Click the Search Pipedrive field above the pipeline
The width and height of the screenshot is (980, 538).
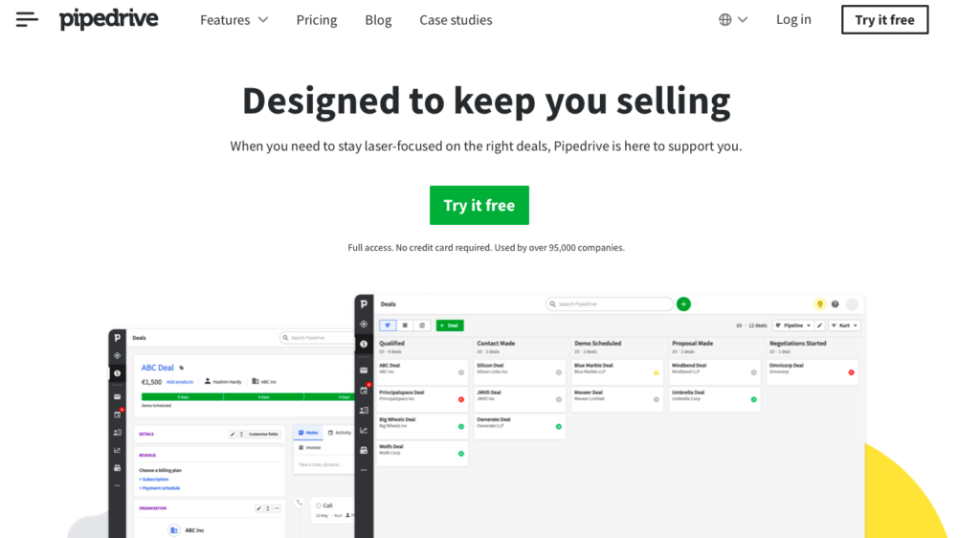pos(610,304)
